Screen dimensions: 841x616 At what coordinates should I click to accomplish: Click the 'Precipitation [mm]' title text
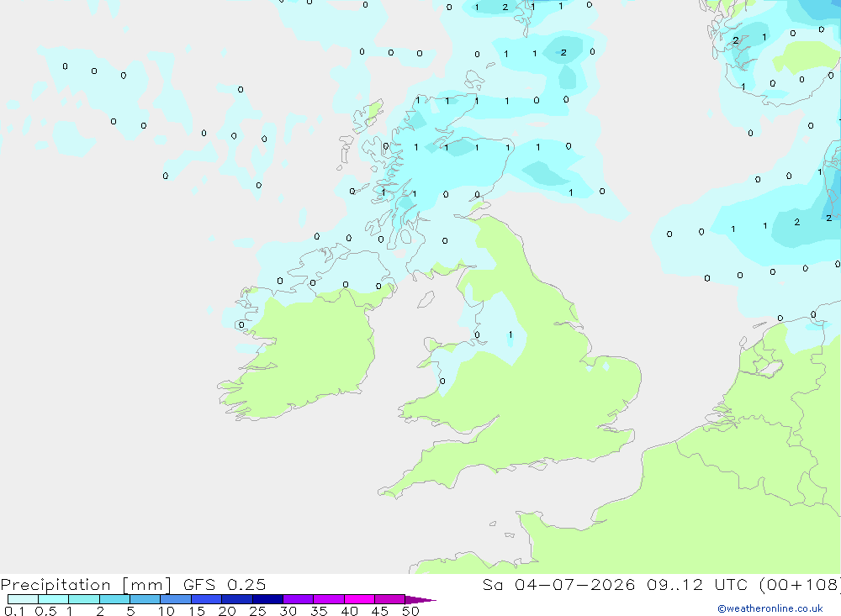pos(86,584)
